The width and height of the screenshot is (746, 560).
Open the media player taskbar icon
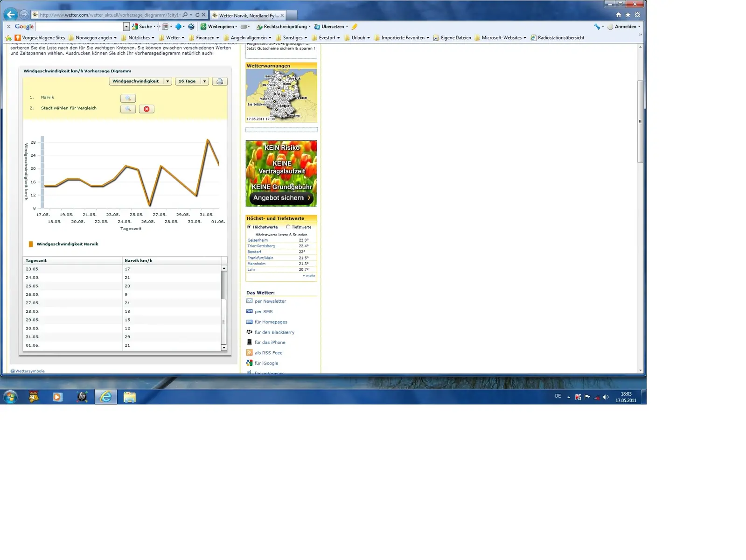pyautogui.click(x=57, y=397)
